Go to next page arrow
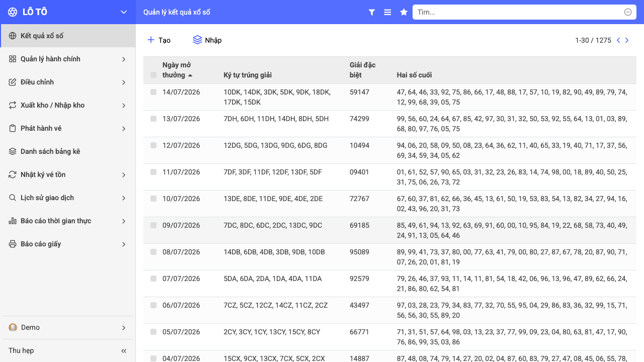Screen dimensions: 644x362 pyautogui.click(x=627, y=40)
